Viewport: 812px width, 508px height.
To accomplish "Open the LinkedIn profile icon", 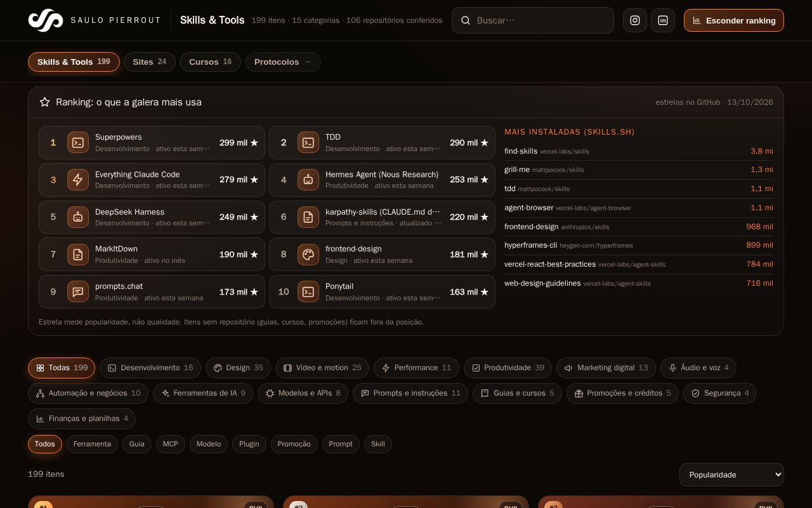I will (663, 20).
